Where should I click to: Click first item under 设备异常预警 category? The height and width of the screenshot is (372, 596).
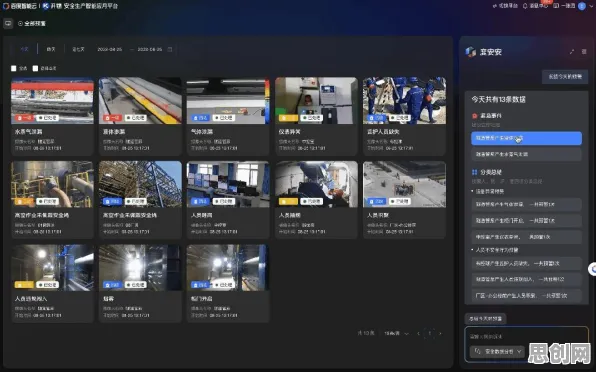click(x=526, y=204)
